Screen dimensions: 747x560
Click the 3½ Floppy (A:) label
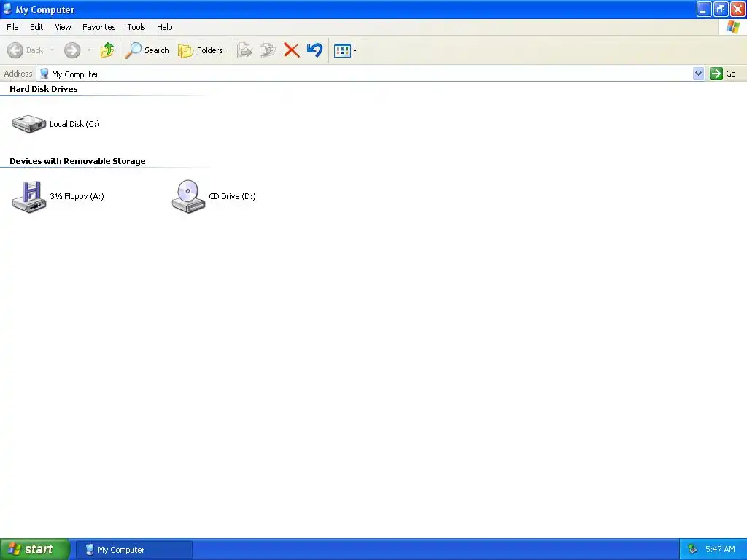click(77, 196)
